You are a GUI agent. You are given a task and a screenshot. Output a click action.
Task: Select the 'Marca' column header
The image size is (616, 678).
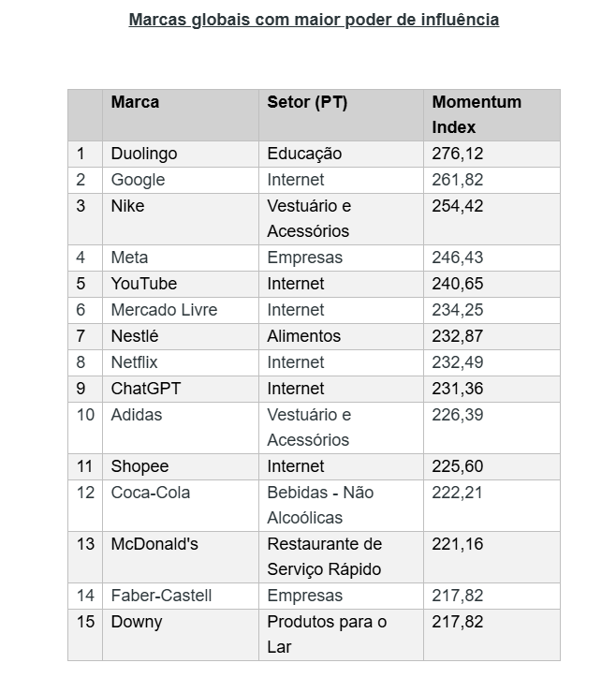coord(136,102)
